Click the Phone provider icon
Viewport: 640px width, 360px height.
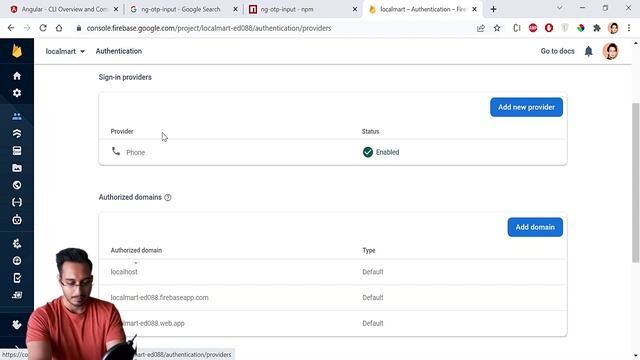116,151
